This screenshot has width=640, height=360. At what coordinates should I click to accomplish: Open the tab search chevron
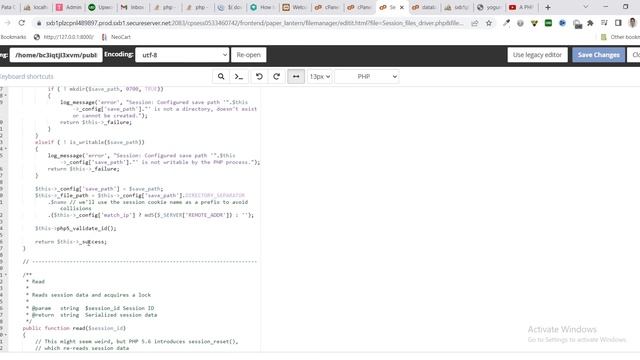pos(586,7)
